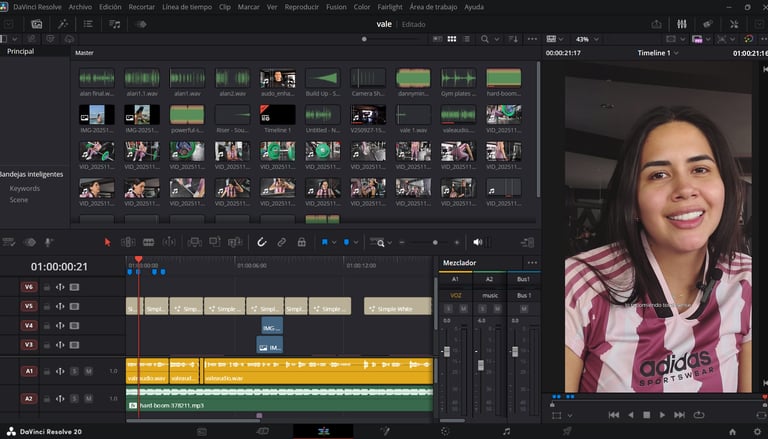The image size is (768, 439).
Task: Toggle lock on video track V6
Action: point(47,287)
